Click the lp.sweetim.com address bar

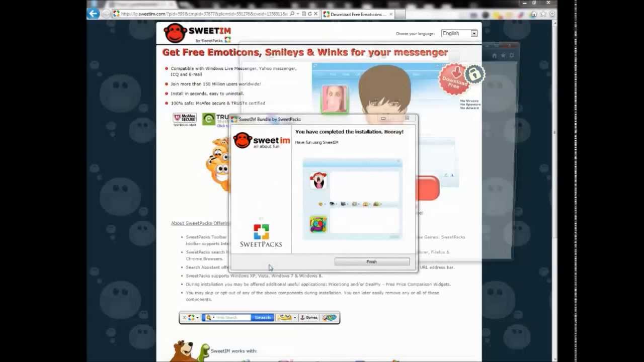coord(203,14)
